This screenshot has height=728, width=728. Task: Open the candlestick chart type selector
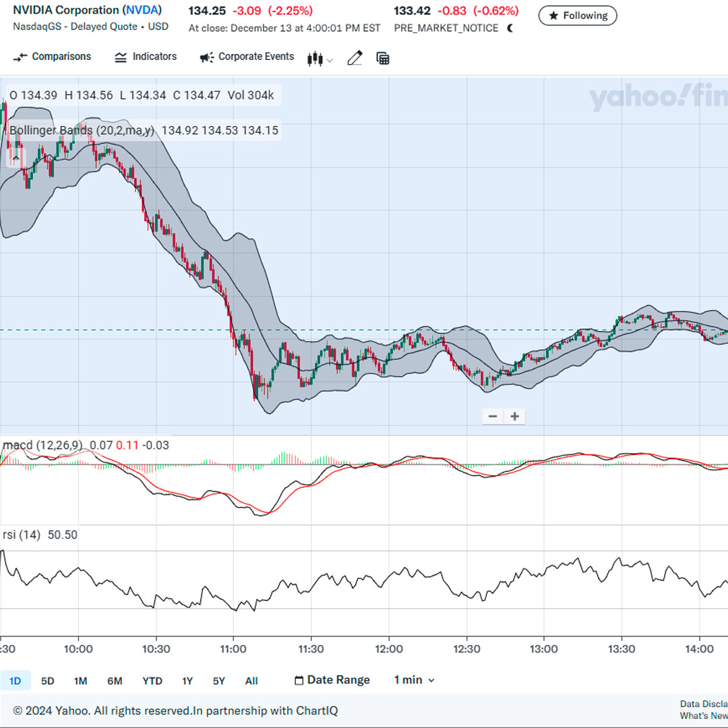click(x=320, y=59)
